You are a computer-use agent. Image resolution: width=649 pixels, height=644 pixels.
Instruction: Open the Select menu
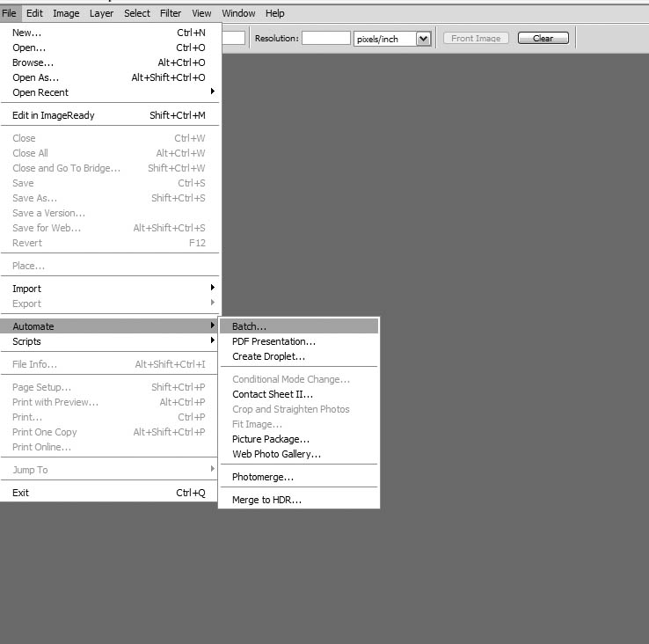tap(137, 13)
